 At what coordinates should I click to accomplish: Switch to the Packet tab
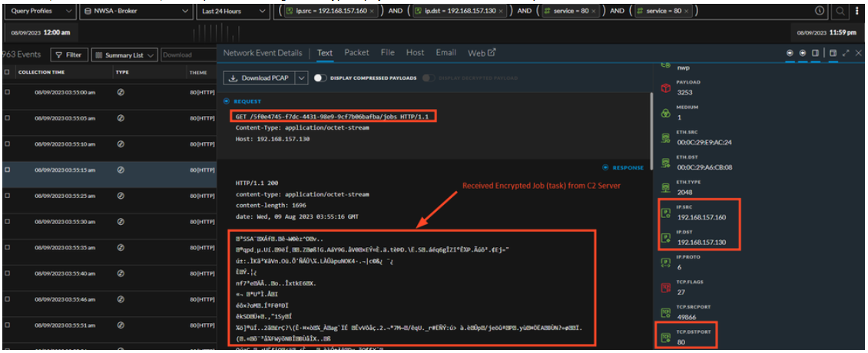click(x=356, y=53)
